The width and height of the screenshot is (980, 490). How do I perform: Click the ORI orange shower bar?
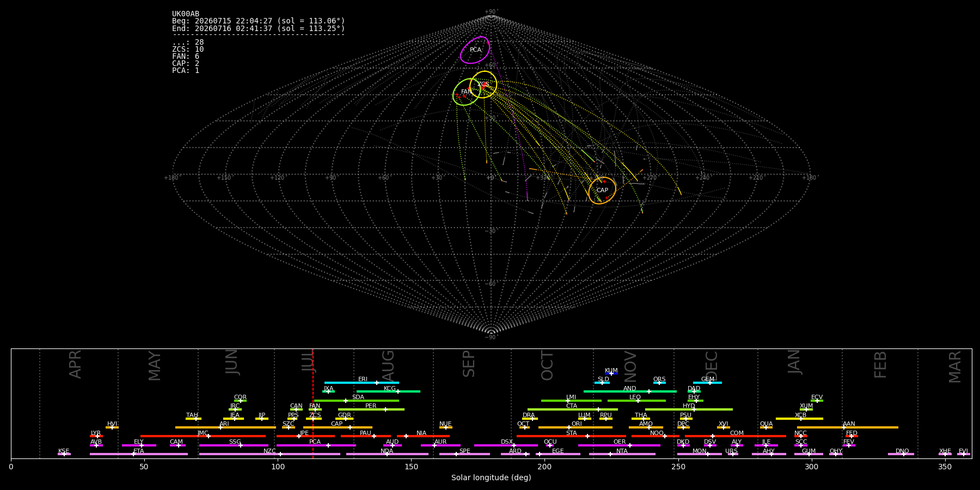575,427
